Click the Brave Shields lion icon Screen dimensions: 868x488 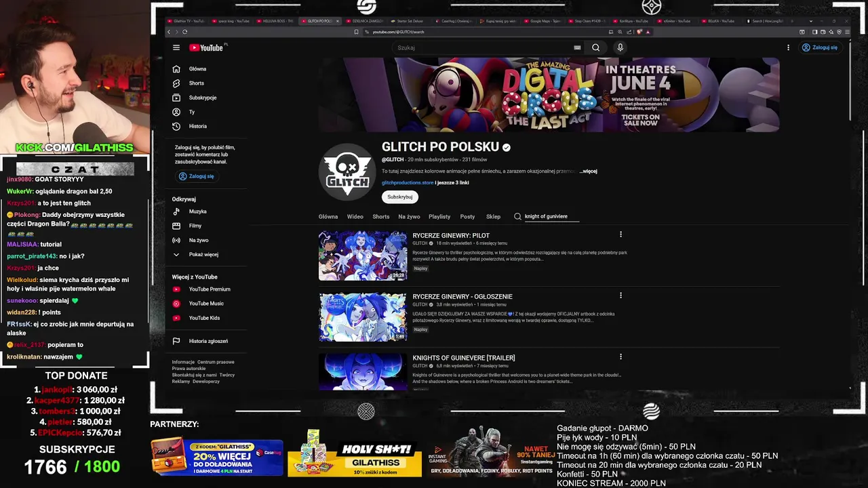click(x=639, y=32)
